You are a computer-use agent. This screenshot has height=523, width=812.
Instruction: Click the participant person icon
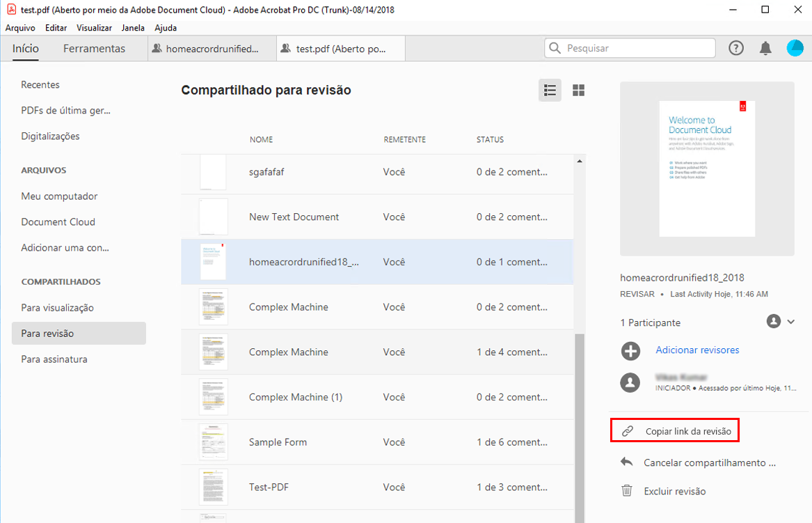[774, 321]
